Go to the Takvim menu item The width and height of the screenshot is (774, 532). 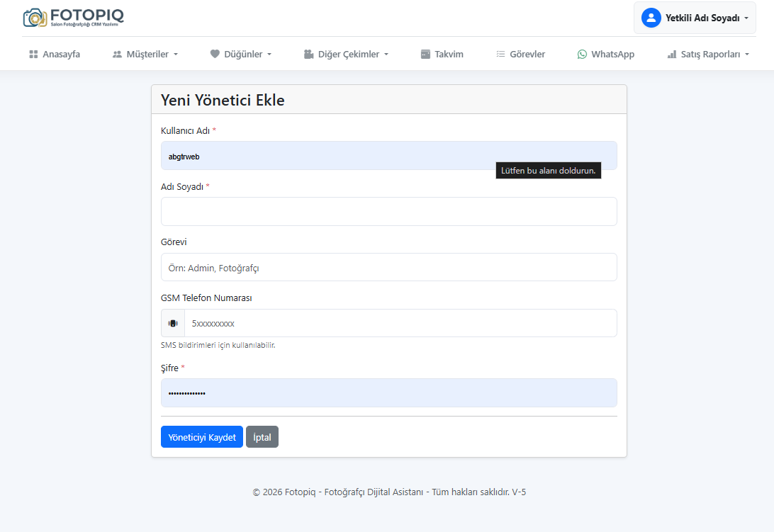pos(449,54)
